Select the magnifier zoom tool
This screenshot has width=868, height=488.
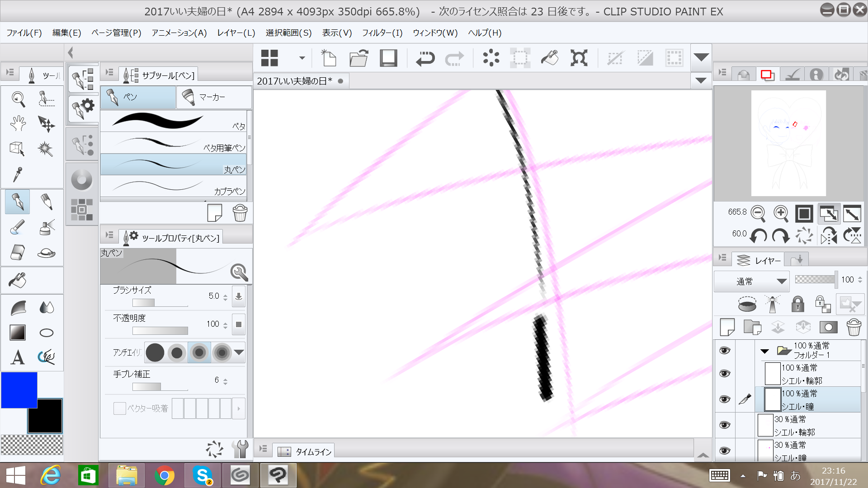18,99
